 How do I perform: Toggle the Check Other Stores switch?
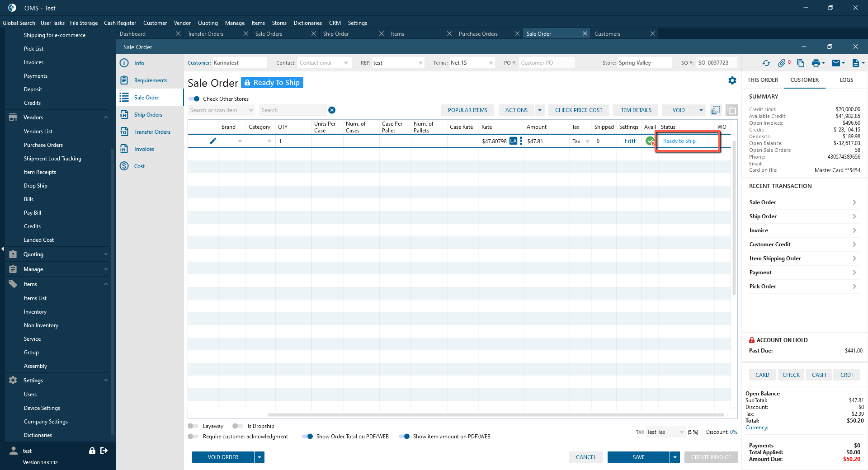[194, 99]
